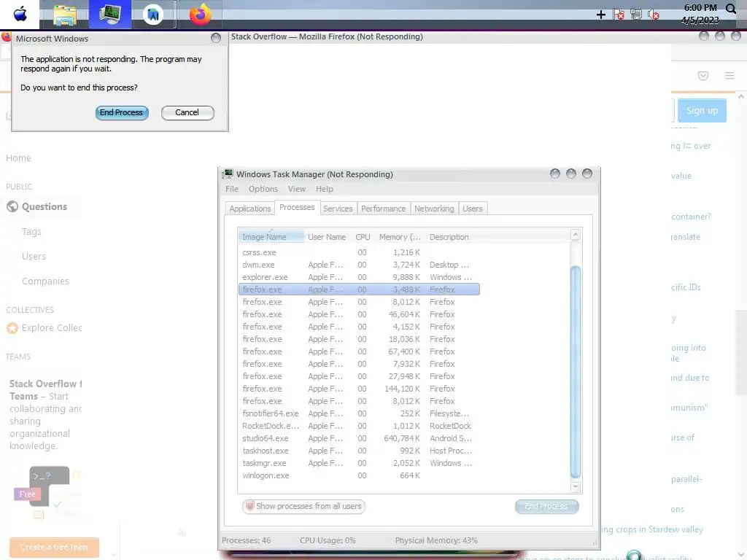Viewport: 747px width, 560px height.
Task: Select the fsnotifier64.exe process
Action: tap(359, 413)
